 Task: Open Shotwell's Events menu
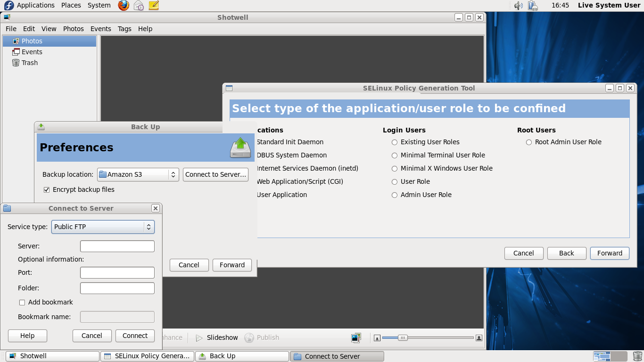point(101,29)
